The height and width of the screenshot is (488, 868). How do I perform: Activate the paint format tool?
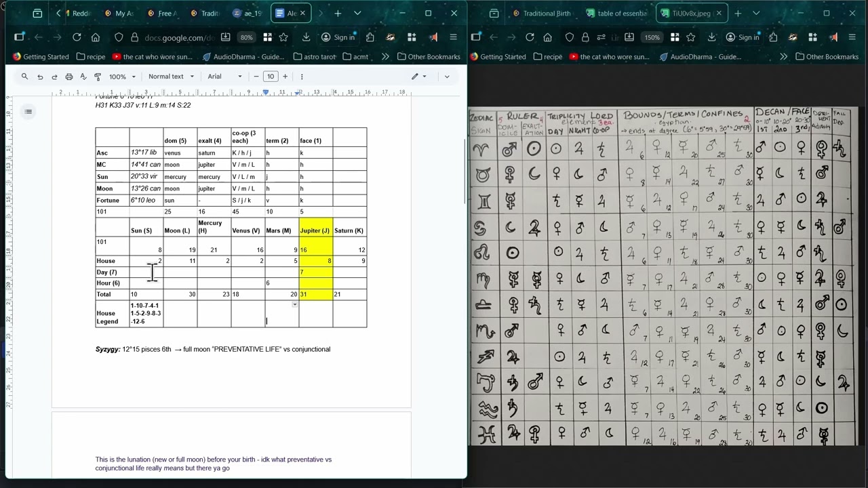click(97, 77)
